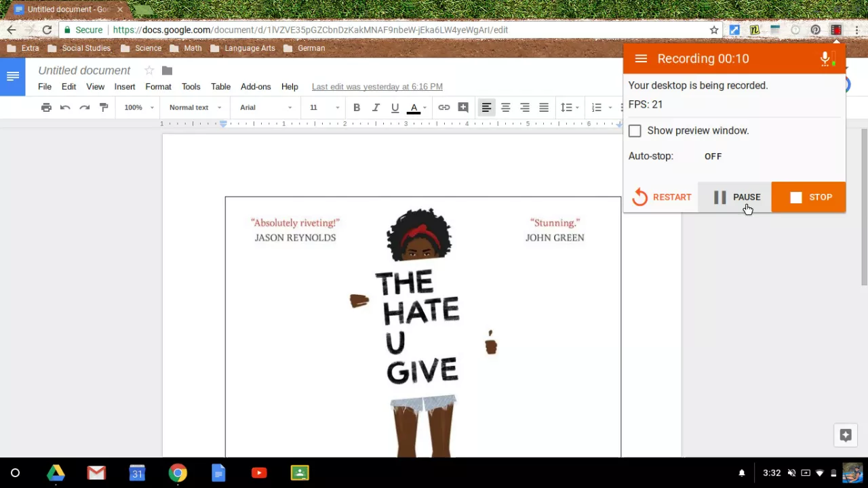Open Gmail from shelf

coord(96,473)
